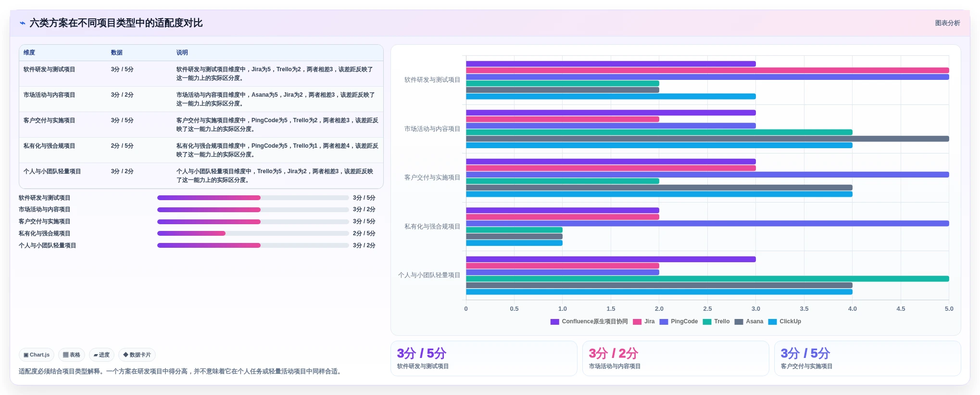This screenshot has height=395, width=980.
Task: Click progress bar for 市场活动与内容项目
Action: 253,210
